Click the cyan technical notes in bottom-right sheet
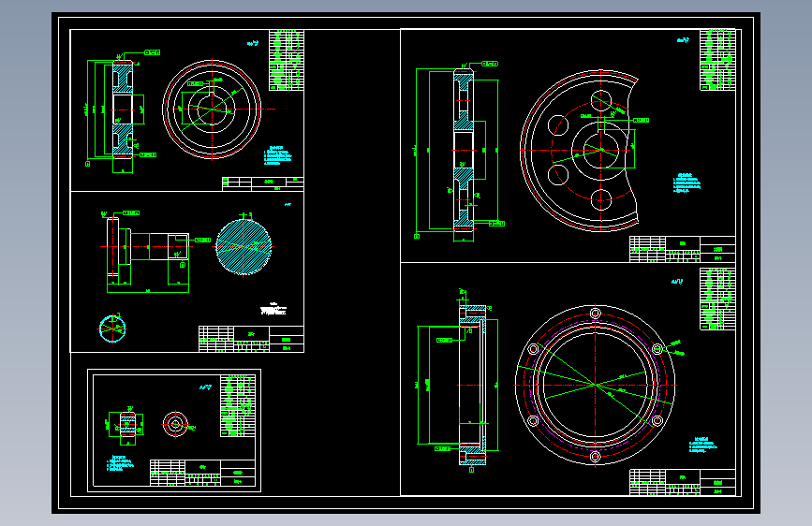 703,446
